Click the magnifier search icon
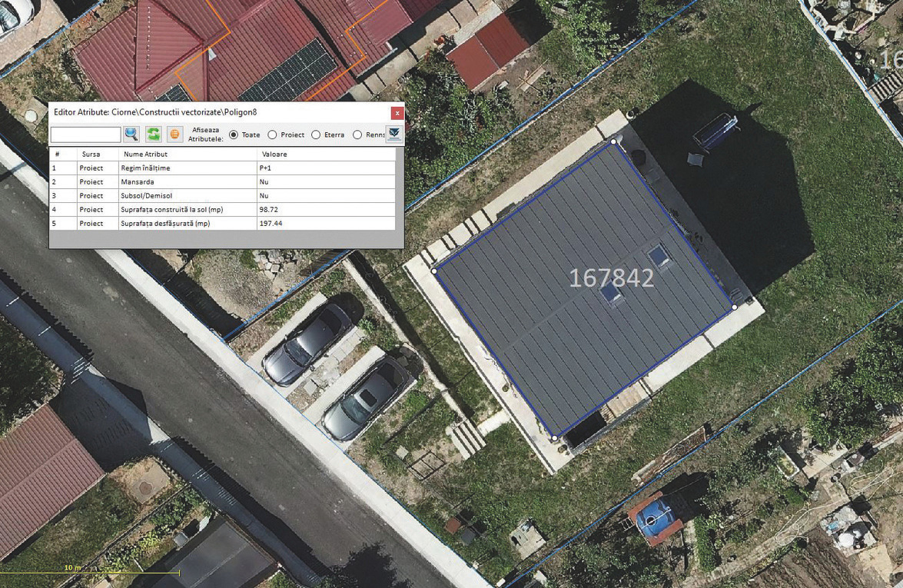Viewport: 903px width, 588px height. point(131,135)
